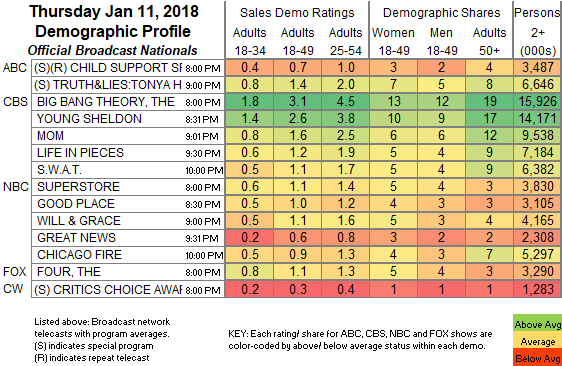Select the BIG BANG THEORY, THE row
This screenshot has height=366, width=562.
pyautogui.click(x=296, y=102)
